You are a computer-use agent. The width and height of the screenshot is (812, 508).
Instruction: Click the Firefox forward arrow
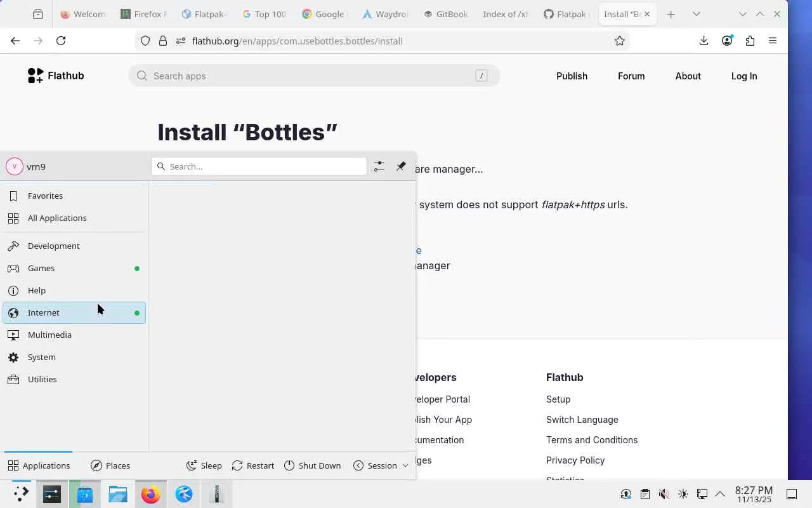[38, 41]
